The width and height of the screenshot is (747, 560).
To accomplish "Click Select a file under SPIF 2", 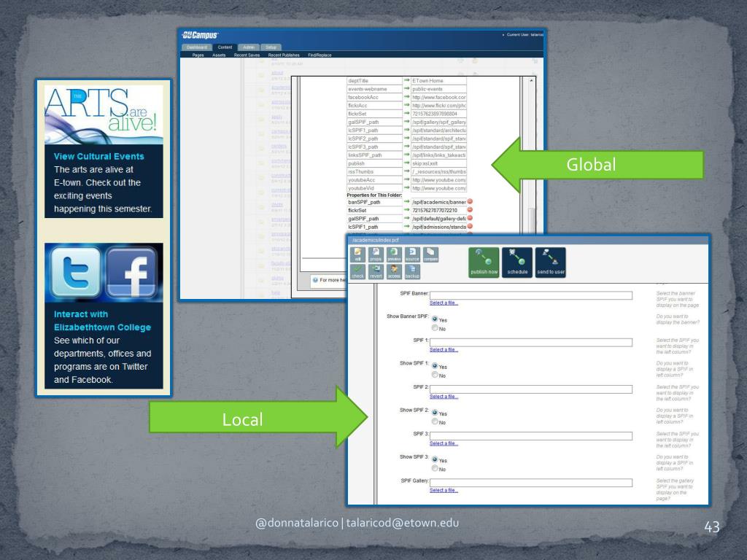I will (x=444, y=396).
